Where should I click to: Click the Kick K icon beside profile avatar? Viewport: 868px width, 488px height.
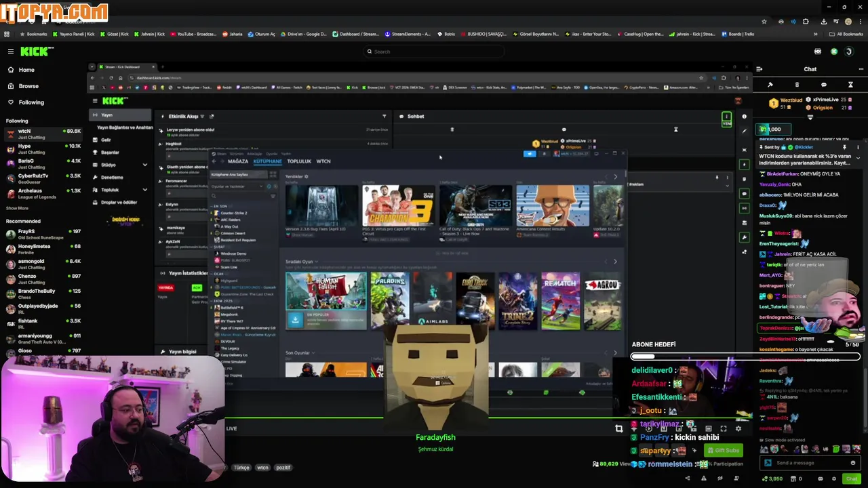click(x=834, y=52)
